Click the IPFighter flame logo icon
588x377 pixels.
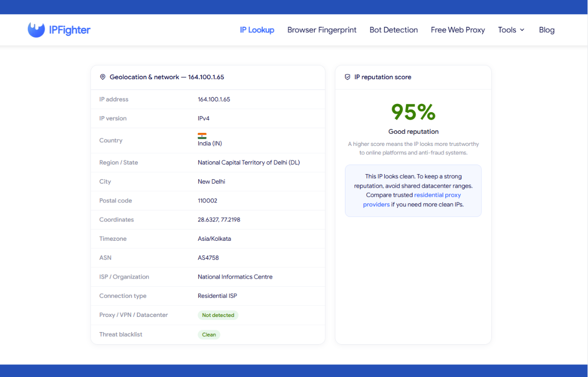36,30
